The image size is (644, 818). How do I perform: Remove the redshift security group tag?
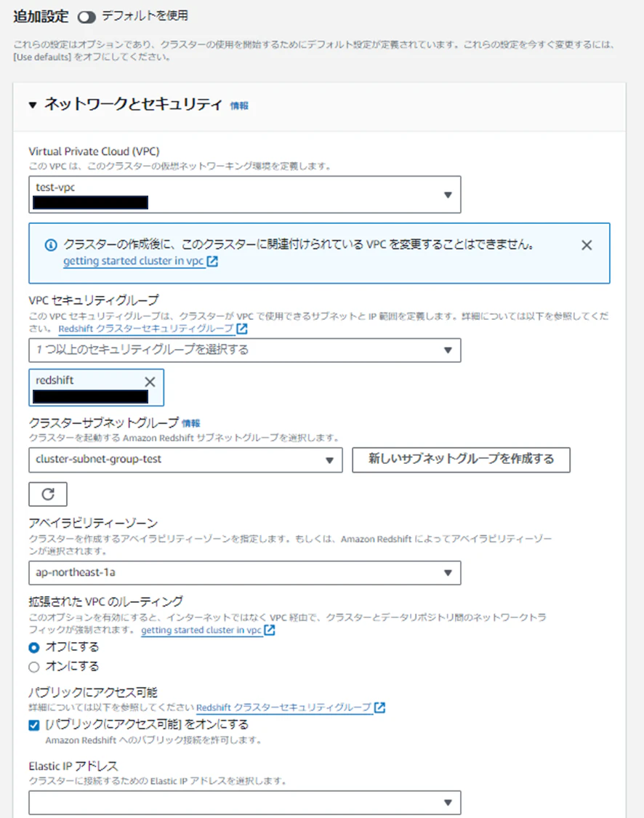click(150, 382)
